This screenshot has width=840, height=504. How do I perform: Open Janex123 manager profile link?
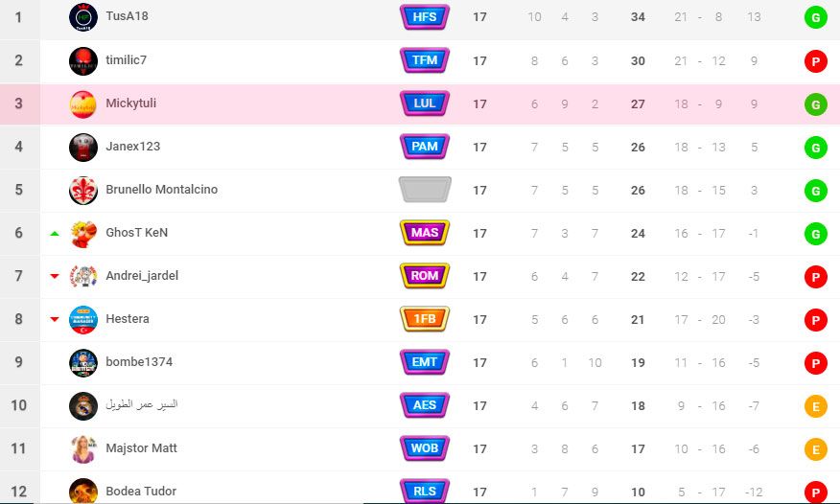133,146
